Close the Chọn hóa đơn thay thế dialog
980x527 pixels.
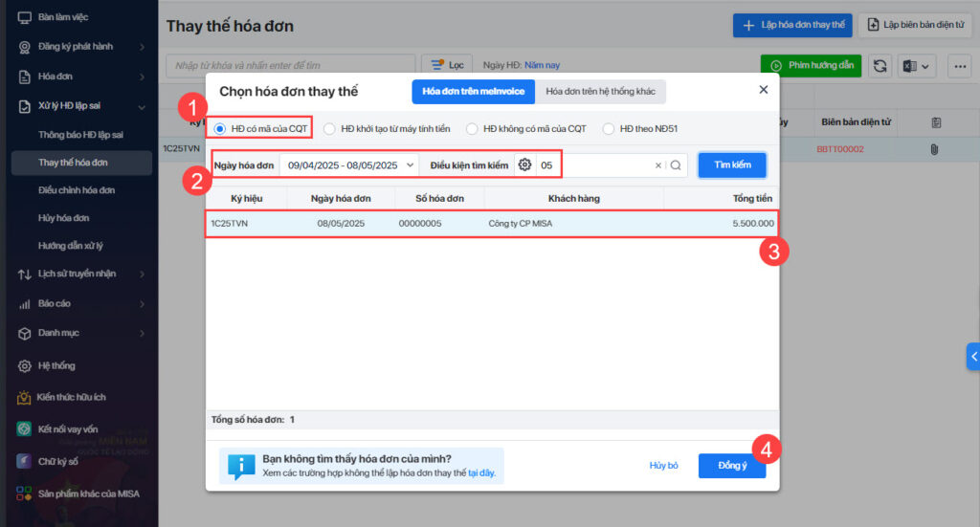764,90
